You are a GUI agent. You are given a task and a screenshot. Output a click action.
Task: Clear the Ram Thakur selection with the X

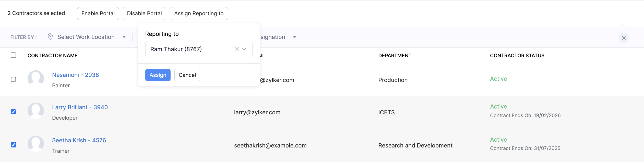236,49
